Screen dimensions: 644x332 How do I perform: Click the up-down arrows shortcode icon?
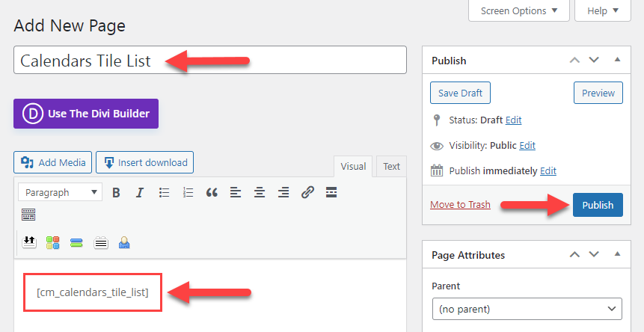point(28,242)
